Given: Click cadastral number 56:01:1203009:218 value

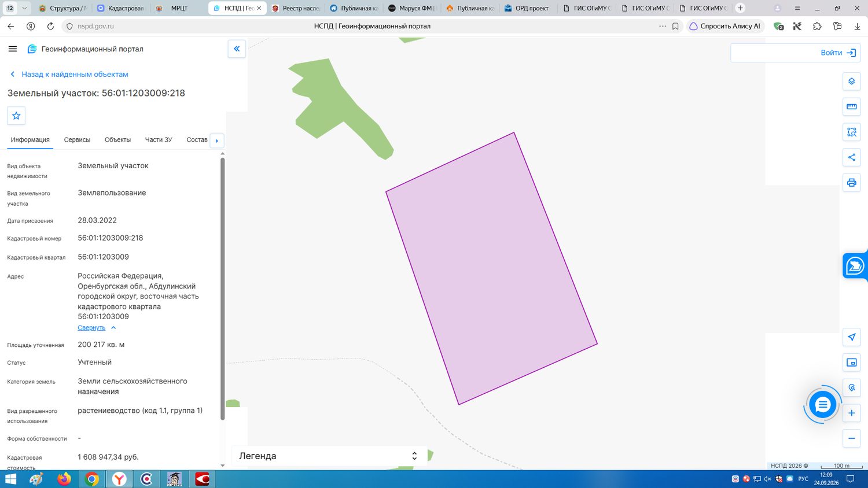Looking at the screenshot, I should [111, 238].
